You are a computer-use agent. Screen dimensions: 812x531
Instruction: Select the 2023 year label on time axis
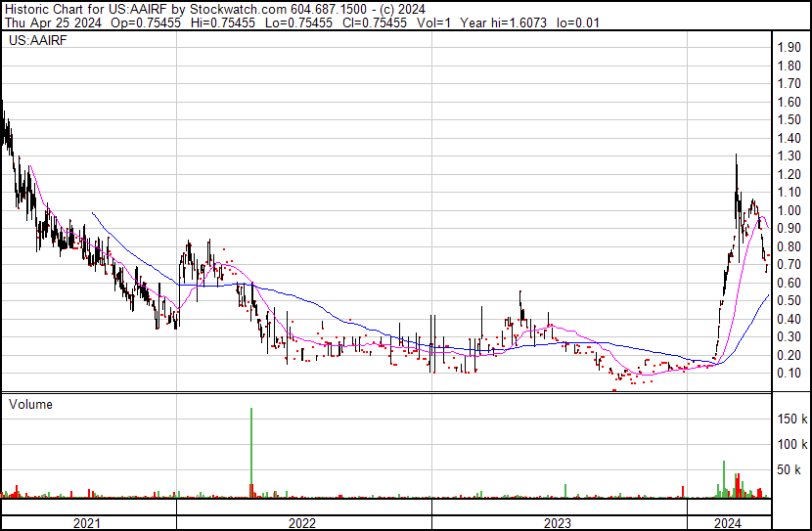(x=558, y=522)
